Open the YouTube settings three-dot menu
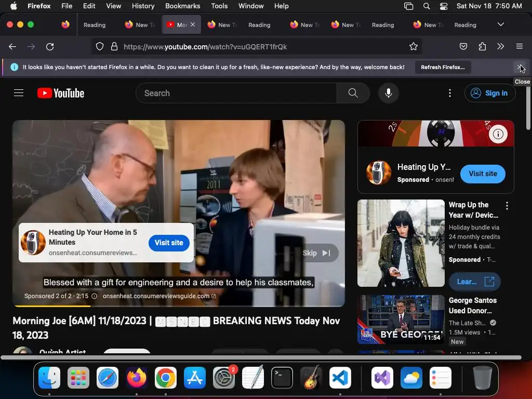The height and width of the screenshot is (399, 532). (450, 93)
